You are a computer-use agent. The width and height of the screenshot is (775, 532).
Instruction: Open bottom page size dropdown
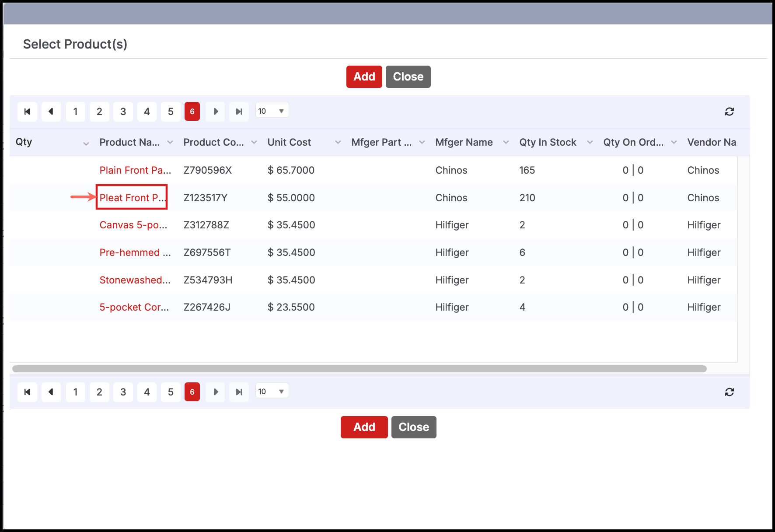272,392
